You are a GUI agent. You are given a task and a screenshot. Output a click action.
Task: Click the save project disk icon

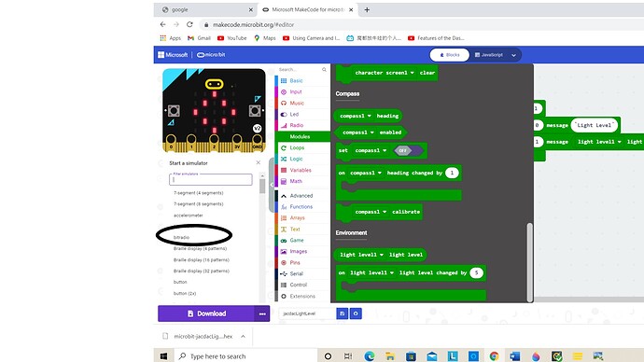[342, 313]
